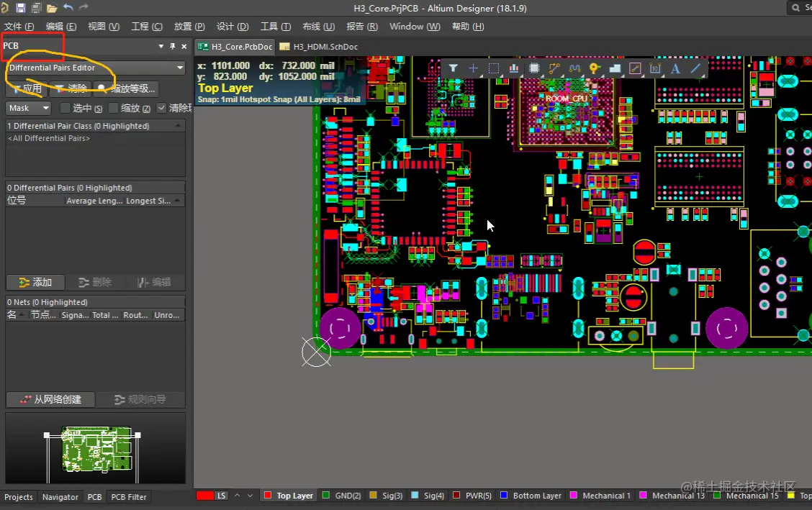Select the Place Dimension tool

click(x=655, y=68)
